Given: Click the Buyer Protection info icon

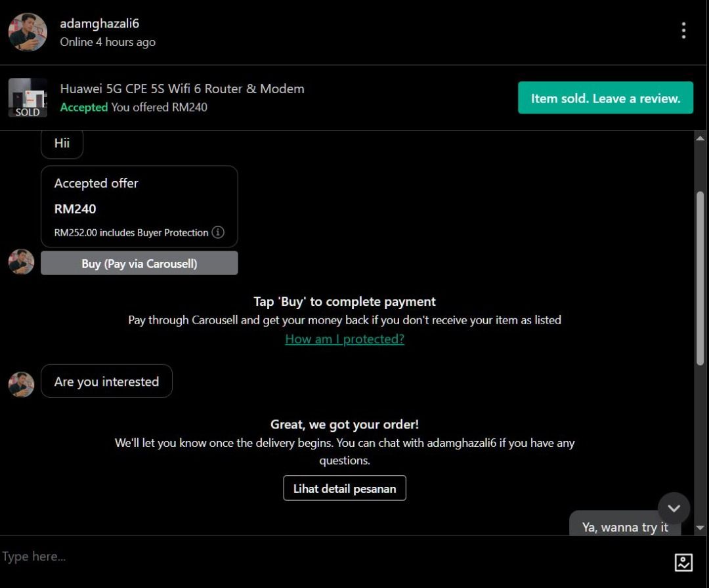Looking at the screenshot, I should coord(218,232).
